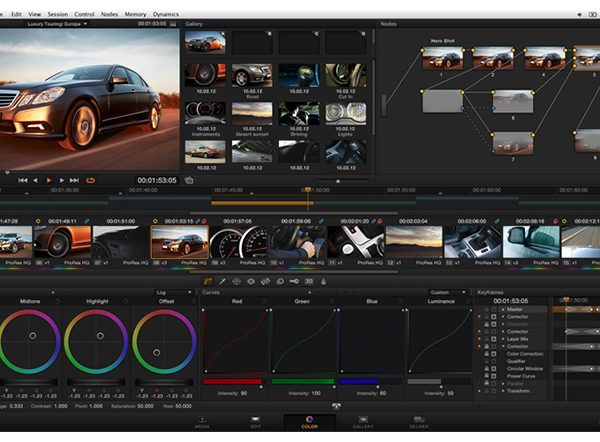The height and width of the screenshot is (442, 600).
Task: Reset the Highlight color wheel
Action: [126, 302]
